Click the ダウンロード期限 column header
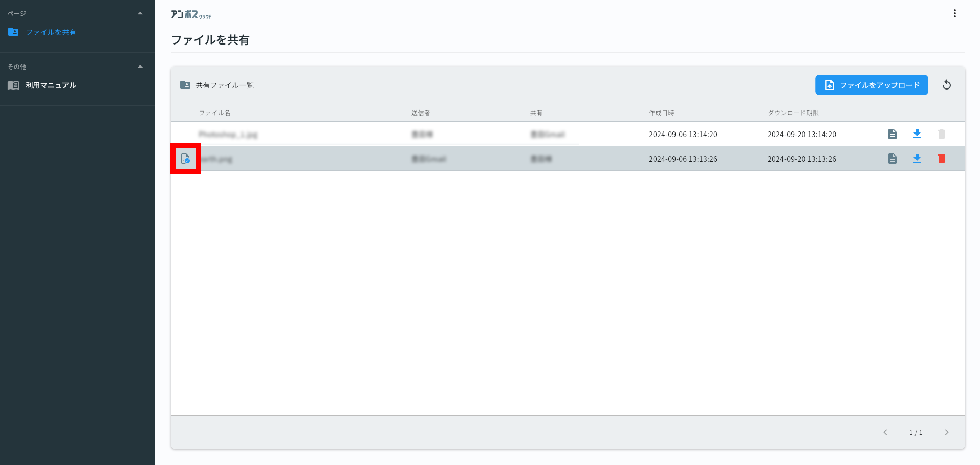Viewport: 980px width, 465px height. (x=793, y=113)
